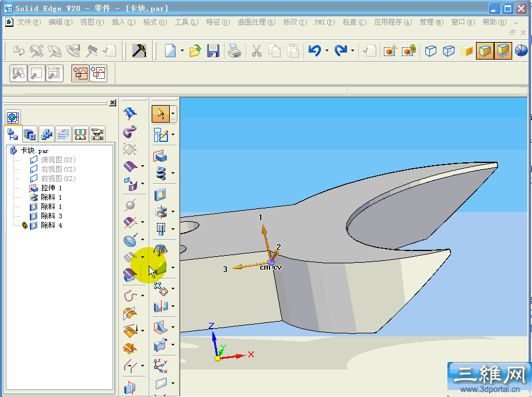Open the keypoint curve dropdown arrow

(142, 295)
